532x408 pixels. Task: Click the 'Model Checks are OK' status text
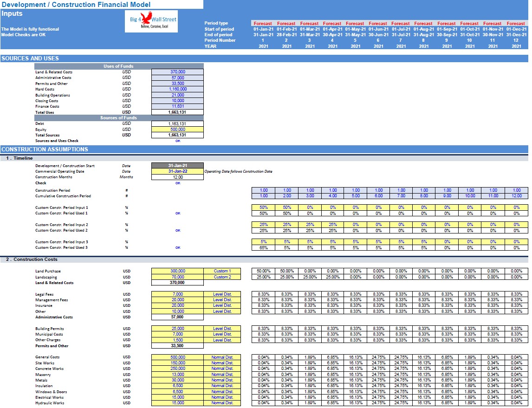point(23,35)
